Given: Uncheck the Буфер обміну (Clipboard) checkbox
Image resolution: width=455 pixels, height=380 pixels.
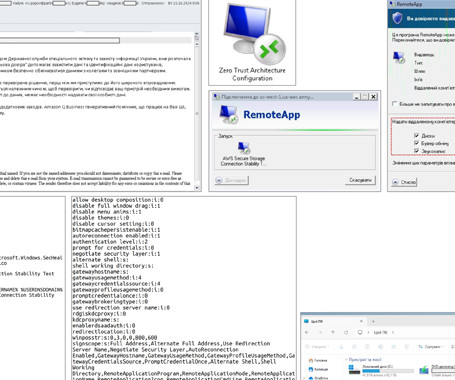Looking at the screenshot, I should (x=416, y=143).
